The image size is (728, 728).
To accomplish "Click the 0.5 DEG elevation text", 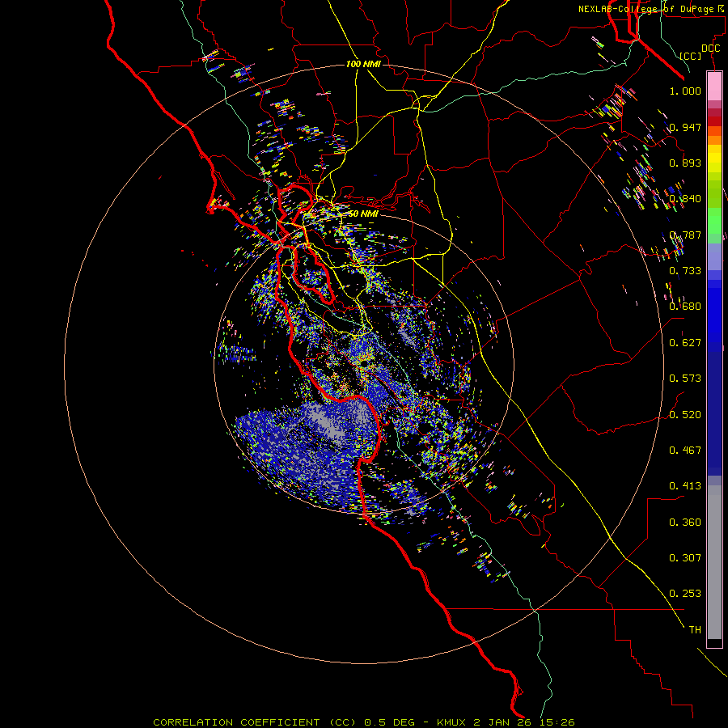I will [390, 722].
